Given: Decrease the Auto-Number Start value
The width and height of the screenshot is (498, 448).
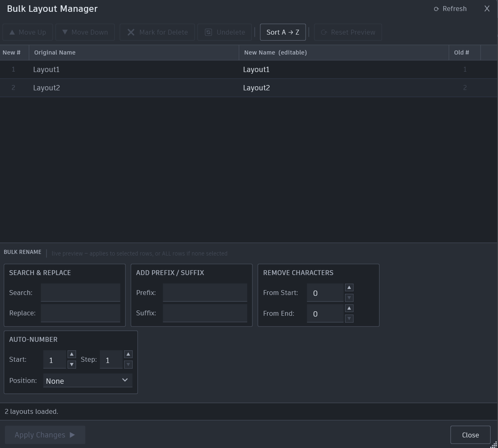Looking at the screenshot, I should click(x=72, y=365).
